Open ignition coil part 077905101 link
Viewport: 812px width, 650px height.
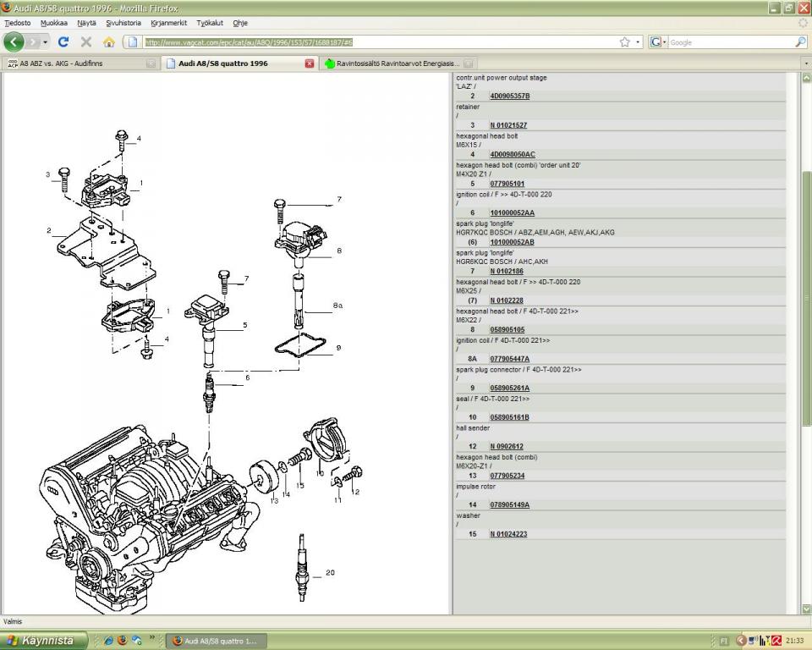[x=507, y=184]
